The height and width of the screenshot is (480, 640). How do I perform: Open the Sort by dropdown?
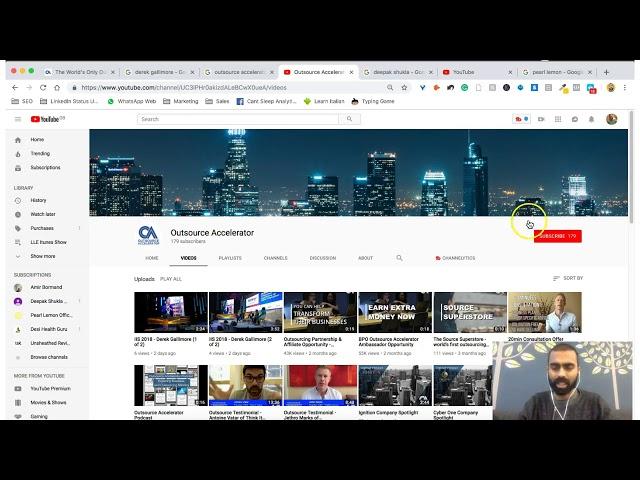coord(568,278)
